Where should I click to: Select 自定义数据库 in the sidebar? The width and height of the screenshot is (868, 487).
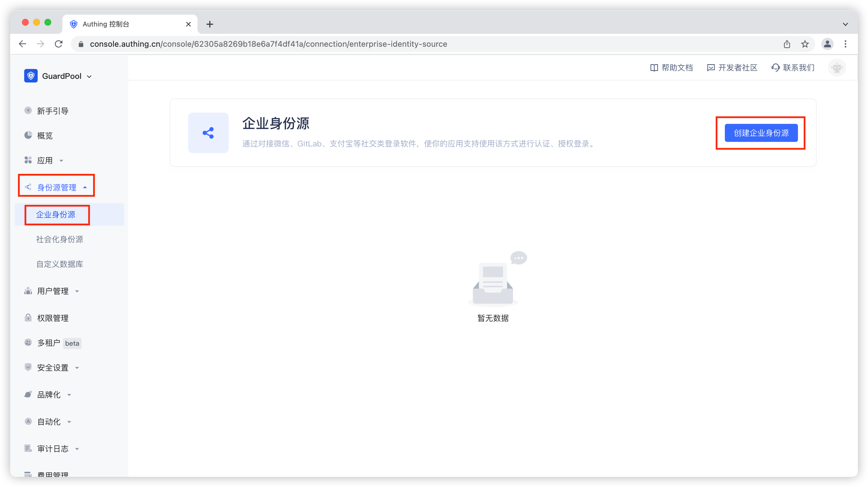59,264
